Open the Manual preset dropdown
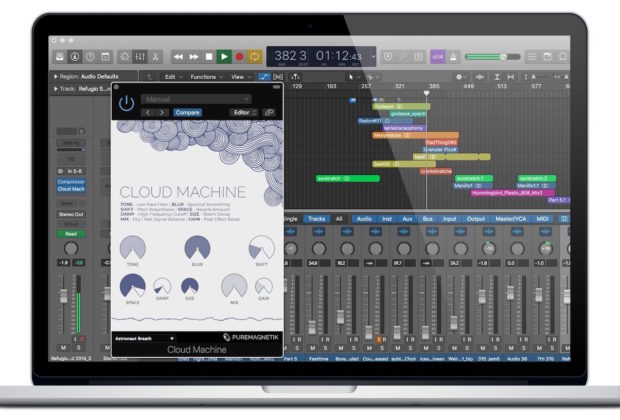Screen dimensions: 620x420 [196, 99]
